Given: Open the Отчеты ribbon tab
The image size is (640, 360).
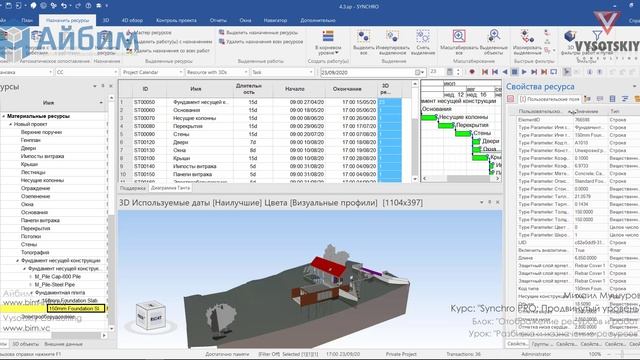Looking at the screenshot, I should pyautogui.click(x=218, y=20).
